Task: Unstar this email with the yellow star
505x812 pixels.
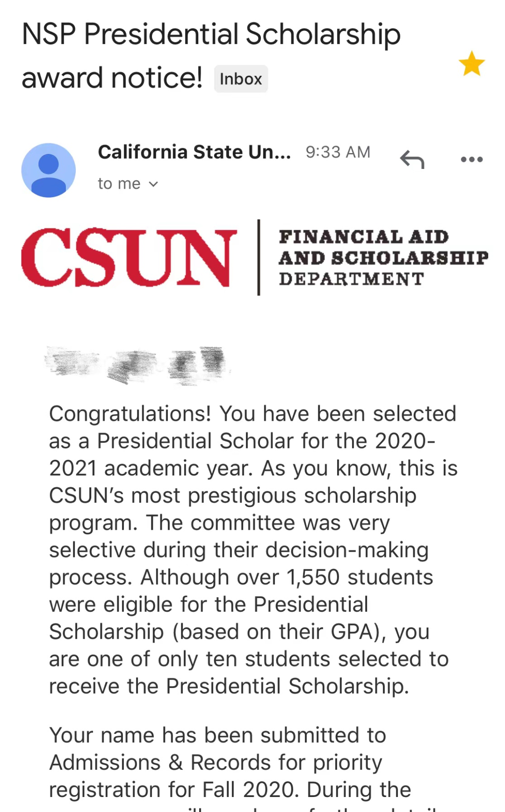Action: pyautogui.click(x=471, y=64)
